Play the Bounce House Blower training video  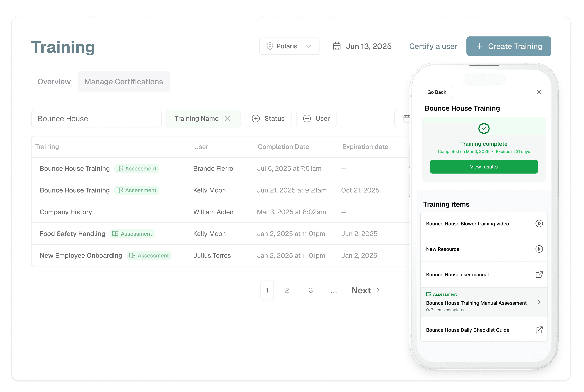click(x=539, y=224)
